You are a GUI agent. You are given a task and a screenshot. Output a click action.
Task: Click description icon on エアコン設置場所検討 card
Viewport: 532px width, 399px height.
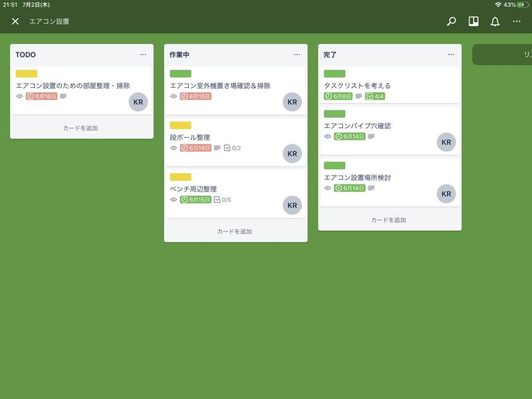click(372, 188)
